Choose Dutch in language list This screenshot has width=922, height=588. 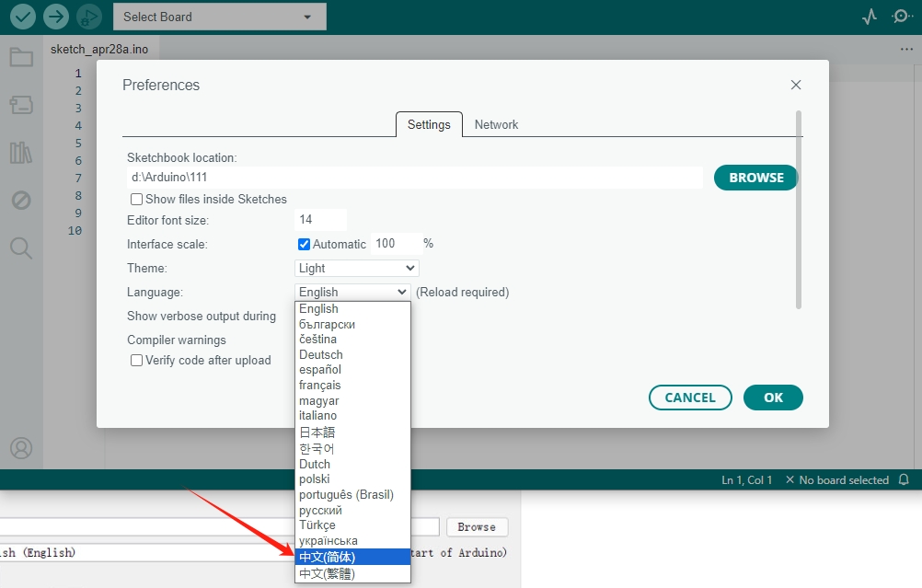(352, 464)
